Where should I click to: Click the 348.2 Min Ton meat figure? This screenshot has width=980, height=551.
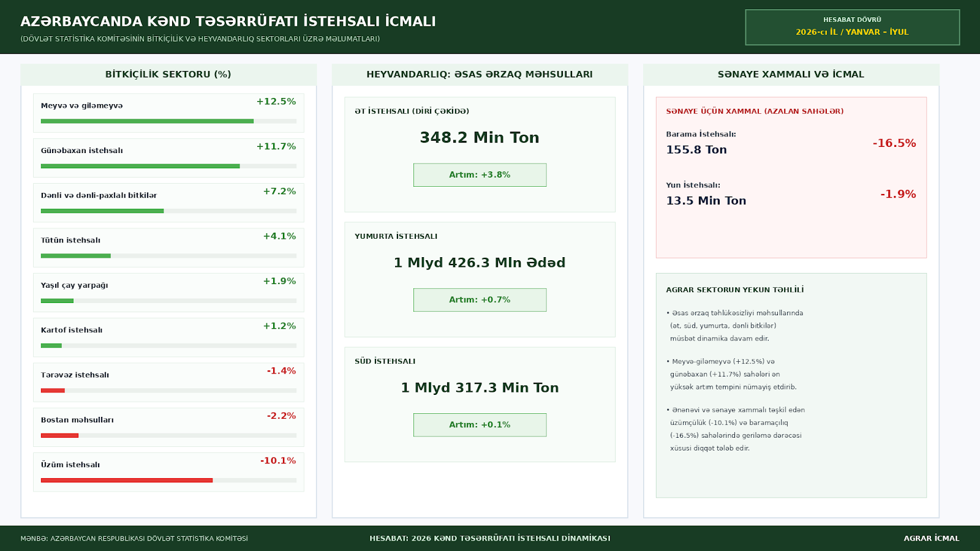point(480,138)
